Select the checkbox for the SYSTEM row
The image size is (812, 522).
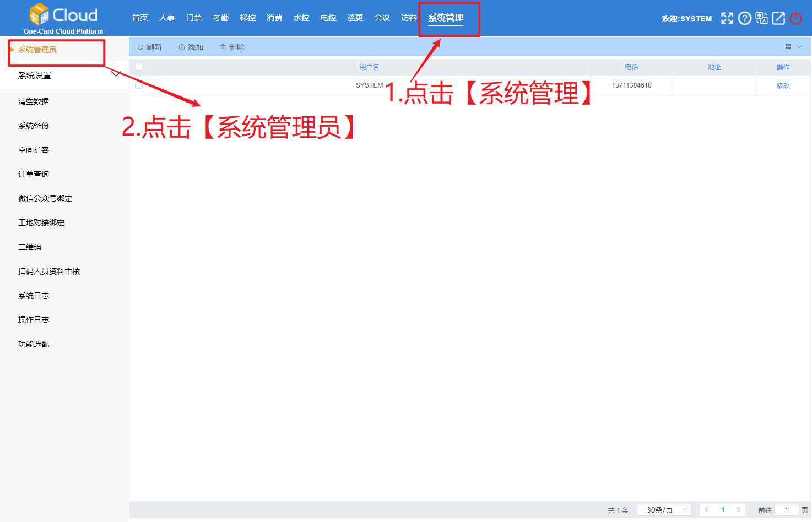click(x=139, y=85)
